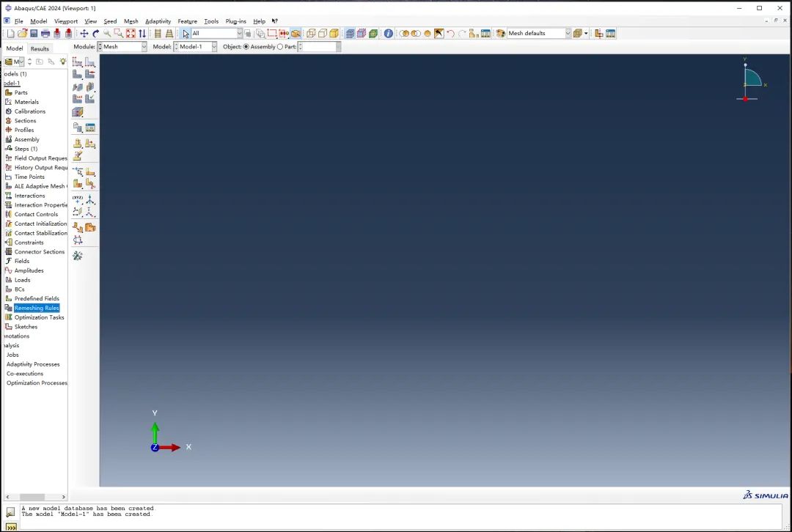
Task: Open the Seed menu
Action: pos(110,21)
